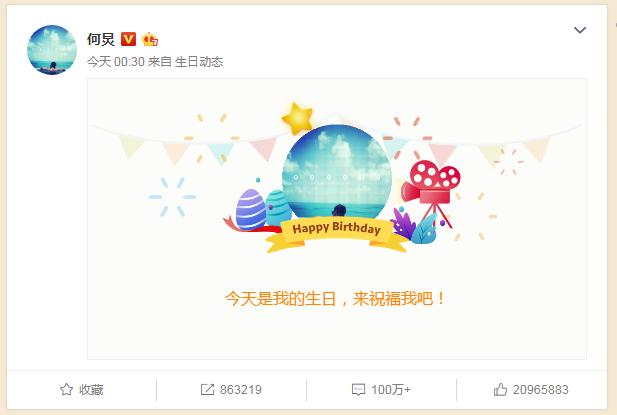Click the star favorite icon

[67, 389]
